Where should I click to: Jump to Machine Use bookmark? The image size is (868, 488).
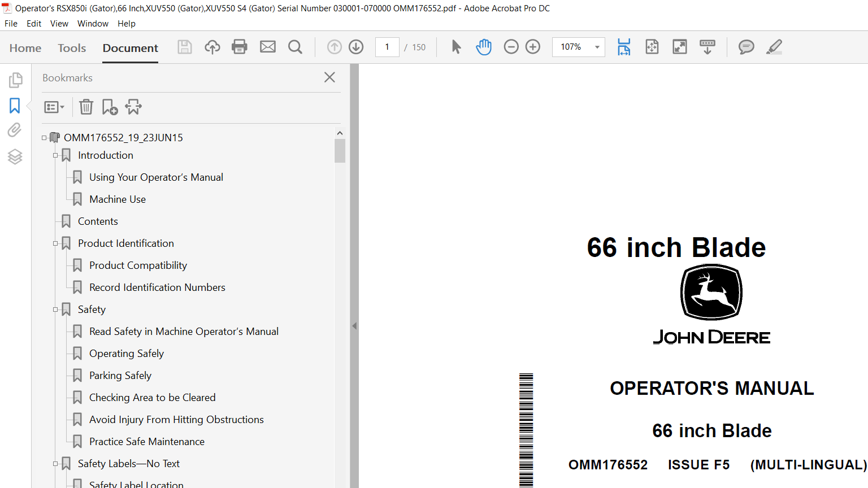point(118,199)
